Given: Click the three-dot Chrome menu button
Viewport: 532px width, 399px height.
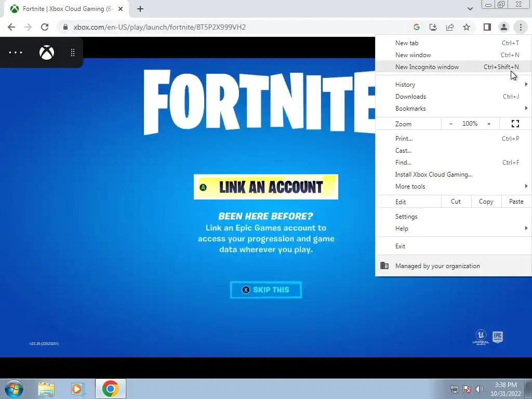Looking at the screenshot, I should point(521,27).
